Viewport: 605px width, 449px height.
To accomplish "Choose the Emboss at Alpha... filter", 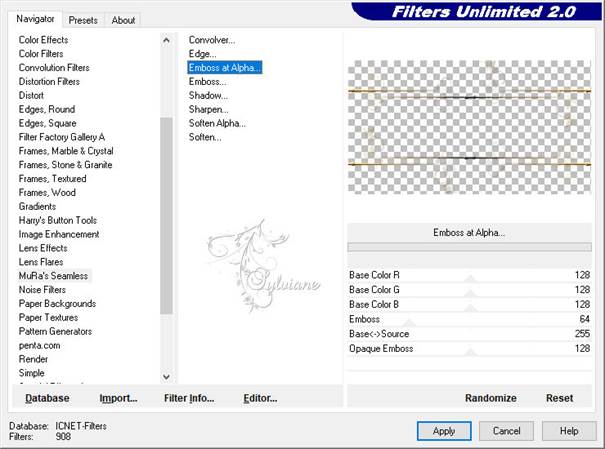I will [x=225, y=68].
